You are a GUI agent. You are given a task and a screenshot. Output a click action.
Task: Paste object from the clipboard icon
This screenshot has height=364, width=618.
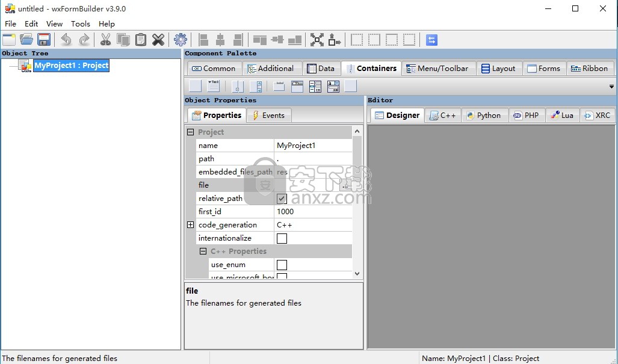(141, 40)
